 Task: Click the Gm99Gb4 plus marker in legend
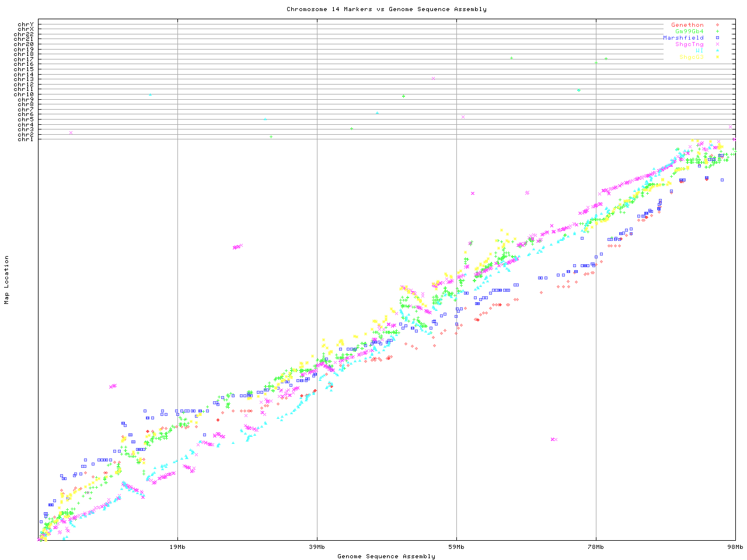tap(717, 32)
